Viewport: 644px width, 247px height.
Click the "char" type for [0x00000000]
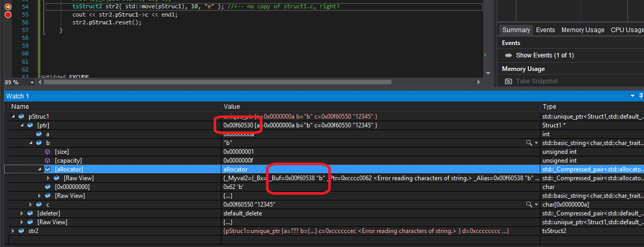click(549, 187)
